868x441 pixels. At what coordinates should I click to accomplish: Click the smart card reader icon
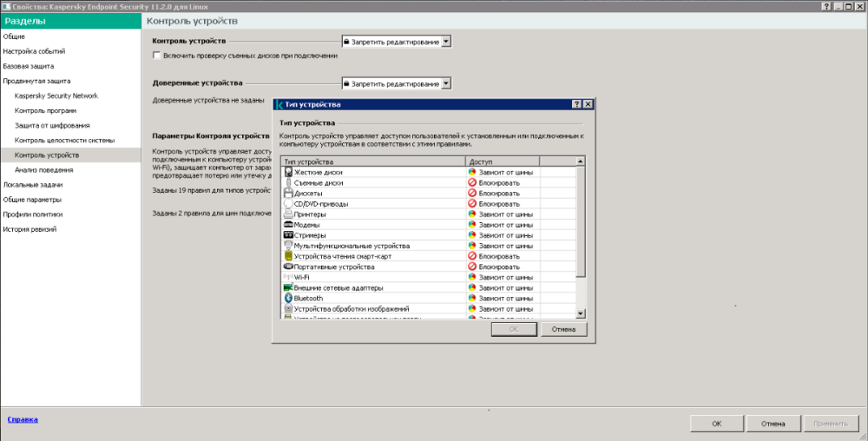pyautogui.click(x=288, y=256)
